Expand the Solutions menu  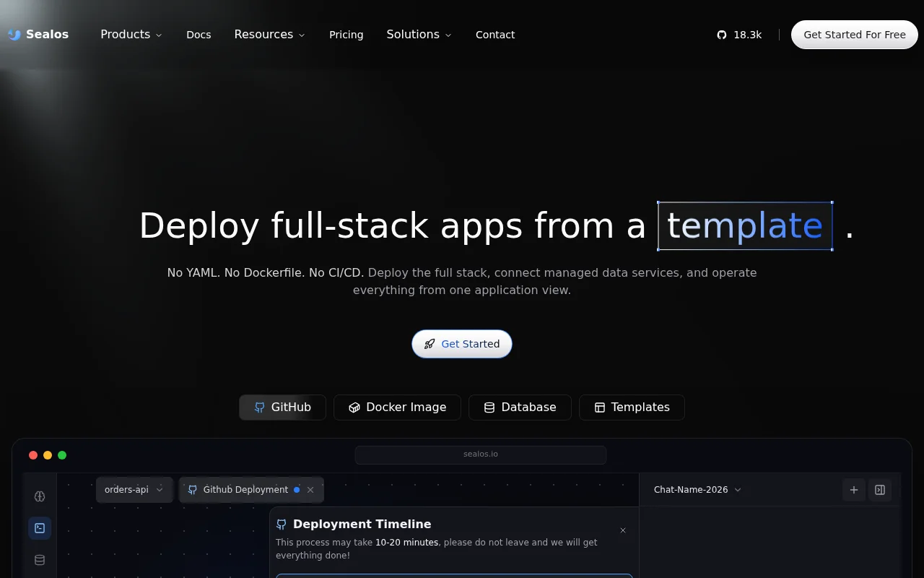419,35
